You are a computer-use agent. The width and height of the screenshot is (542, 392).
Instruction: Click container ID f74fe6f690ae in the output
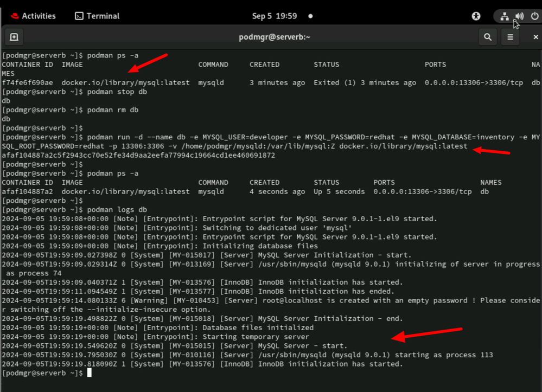click(28, 83)
